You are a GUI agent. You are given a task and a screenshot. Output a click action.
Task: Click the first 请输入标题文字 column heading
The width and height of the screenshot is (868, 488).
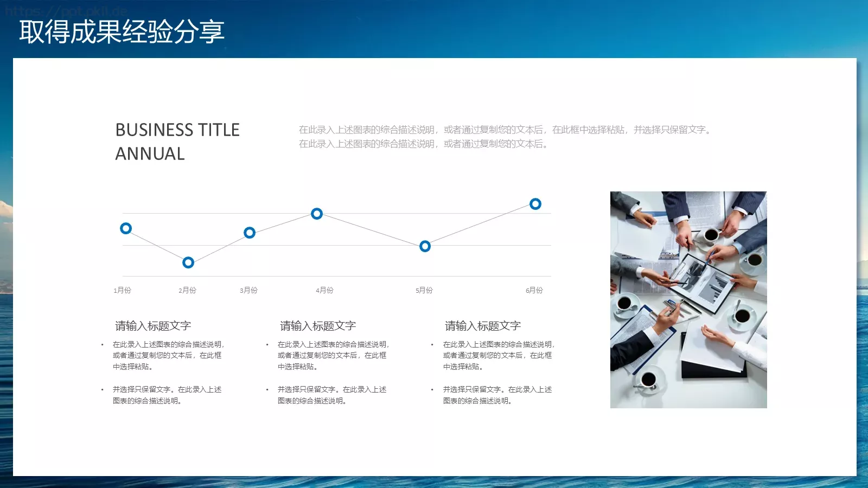click(x=153, y=326)
